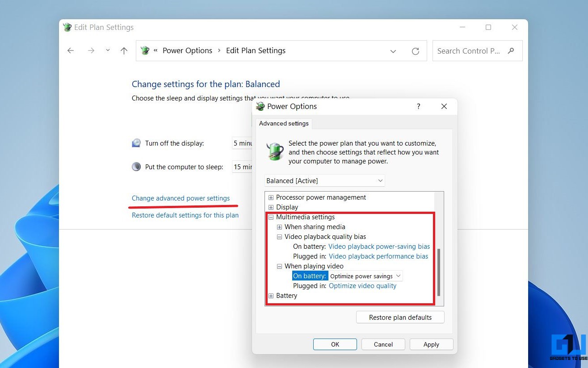Viewport: 588px width, 368px height.
Task: Select Video playback quality bias label
Action: [x=325, y=237]
